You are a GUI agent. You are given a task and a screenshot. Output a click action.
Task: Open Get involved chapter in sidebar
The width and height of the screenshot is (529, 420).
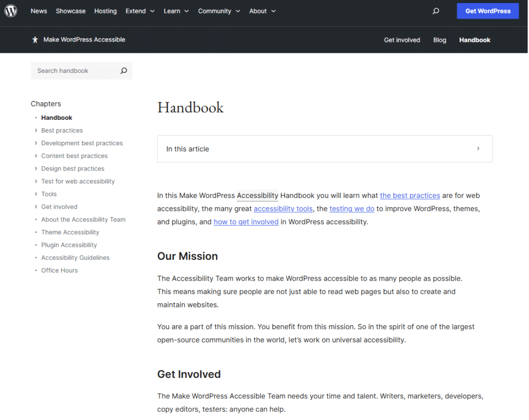[59, 207]
